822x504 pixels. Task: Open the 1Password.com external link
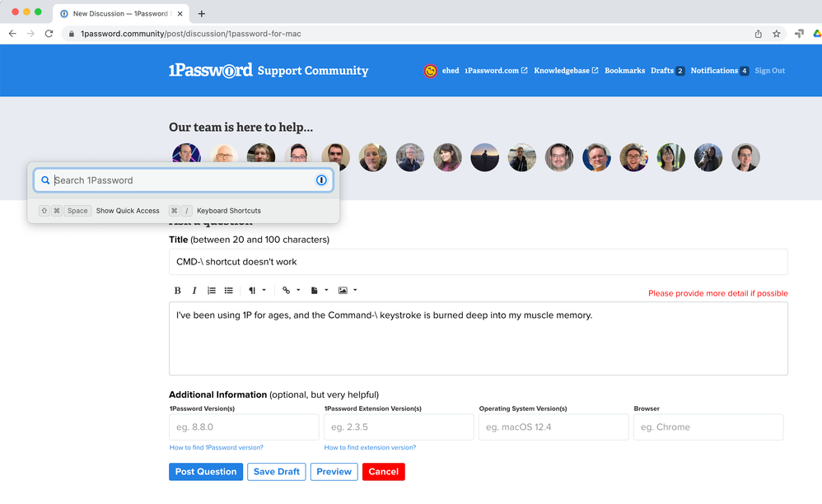click(496, 71)
